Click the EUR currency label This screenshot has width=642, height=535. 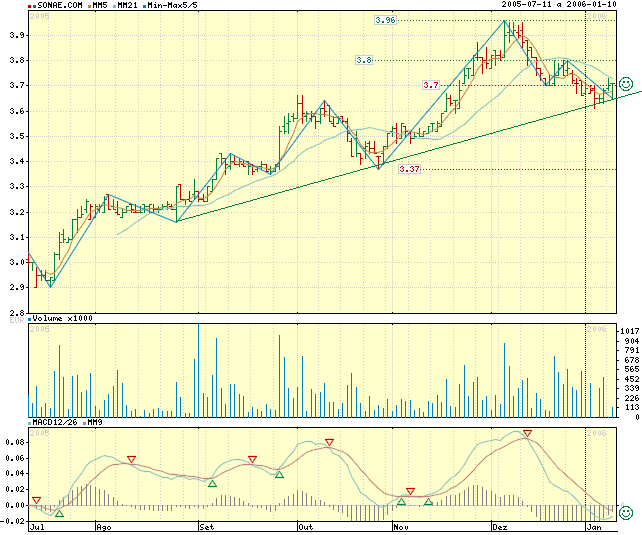click(17, 320)
